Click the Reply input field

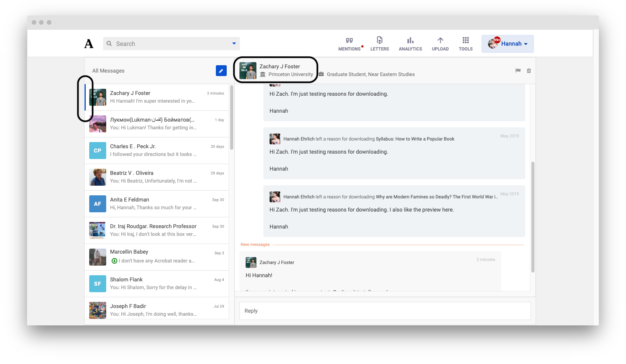coord(385,311)
